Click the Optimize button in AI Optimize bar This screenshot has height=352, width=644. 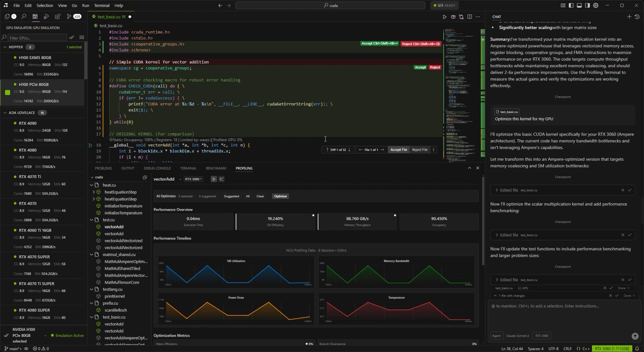[x=280, y=196]
